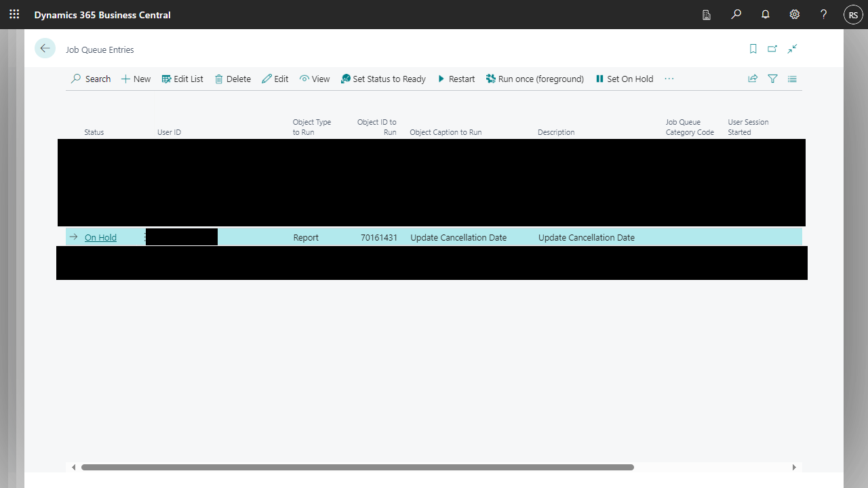Click the share icon in the action bar
The width and height of the screenshot is (868, 488).
click(753, 79)
